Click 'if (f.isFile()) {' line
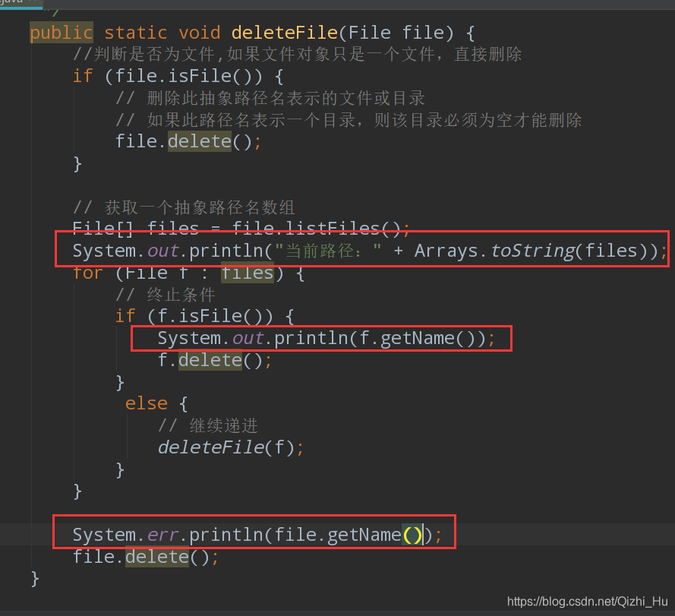 (x=204, y=317)
